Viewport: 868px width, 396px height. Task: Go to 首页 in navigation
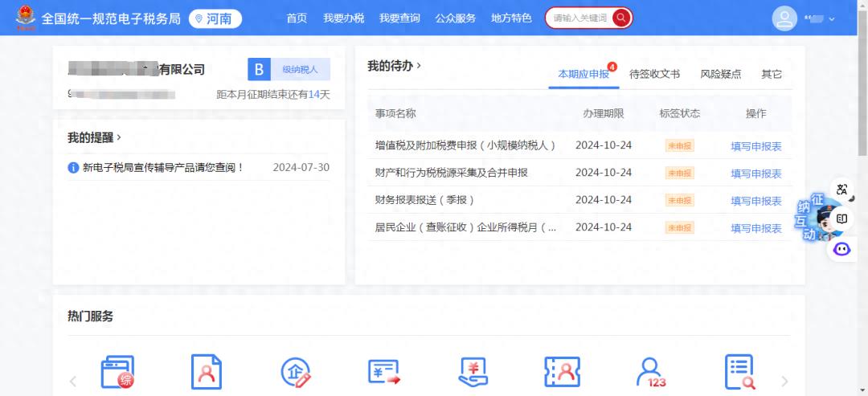click(x=297, y=18)
